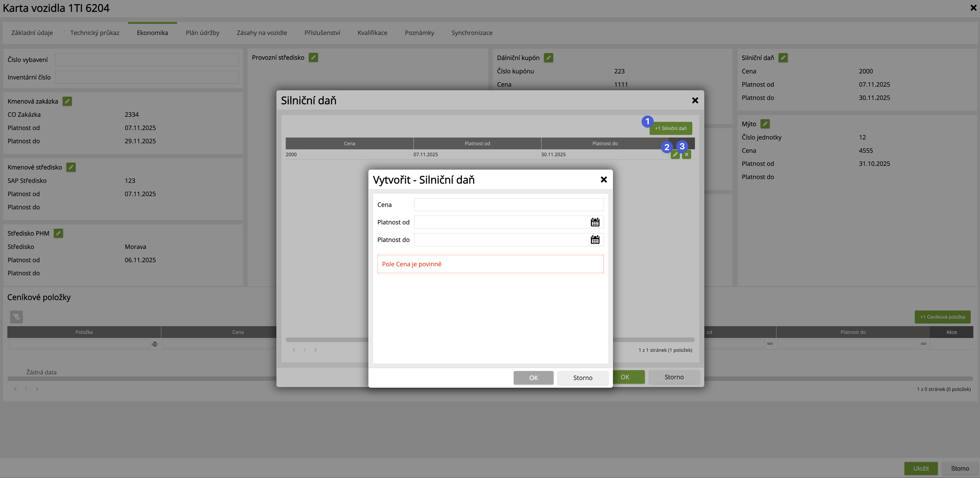
Task: Click into the Cena input field
Action: pyautogui.click(x=508, y=205)
